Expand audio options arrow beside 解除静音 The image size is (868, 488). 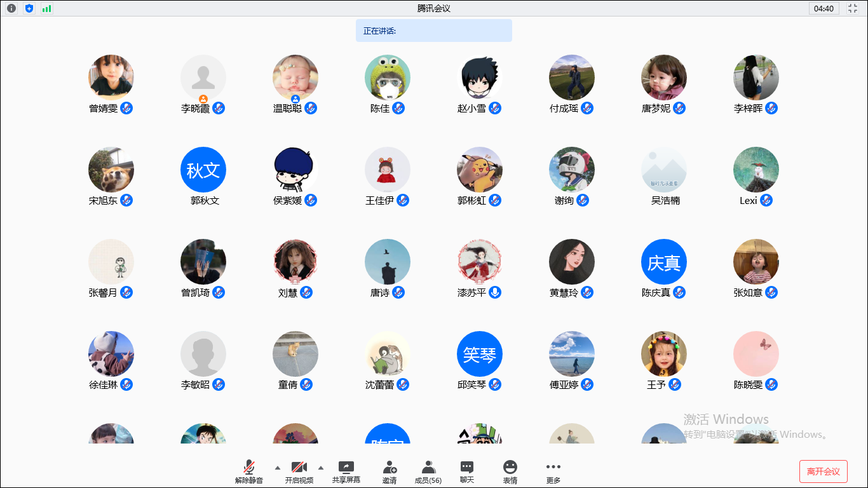(x=277, y=468)
